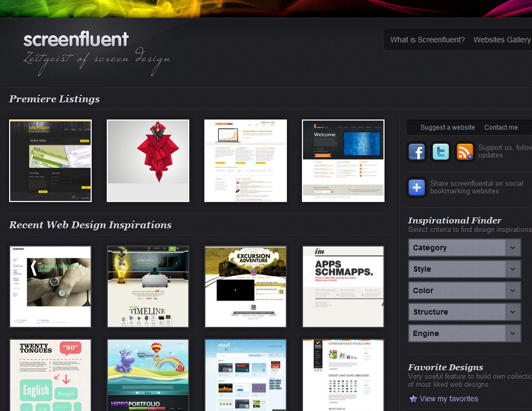Open the Twitter social icon
This screenshot has height=411, width=532.
tap(441, 152)
